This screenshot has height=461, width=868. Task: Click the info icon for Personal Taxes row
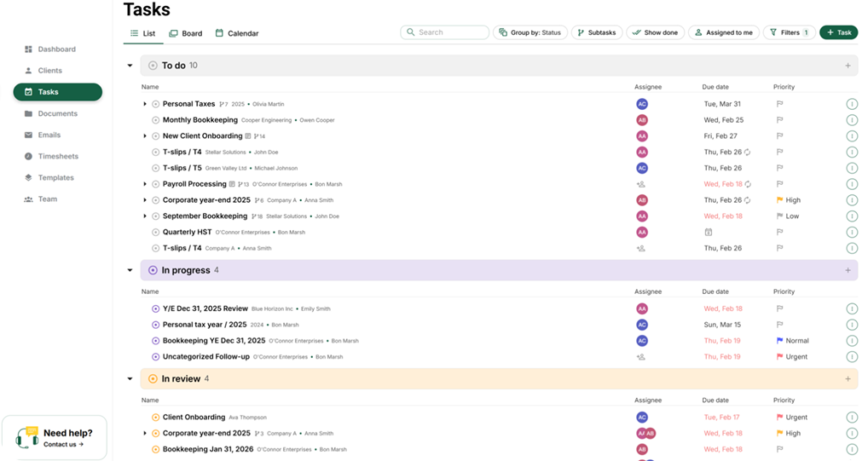coord(851,104)
